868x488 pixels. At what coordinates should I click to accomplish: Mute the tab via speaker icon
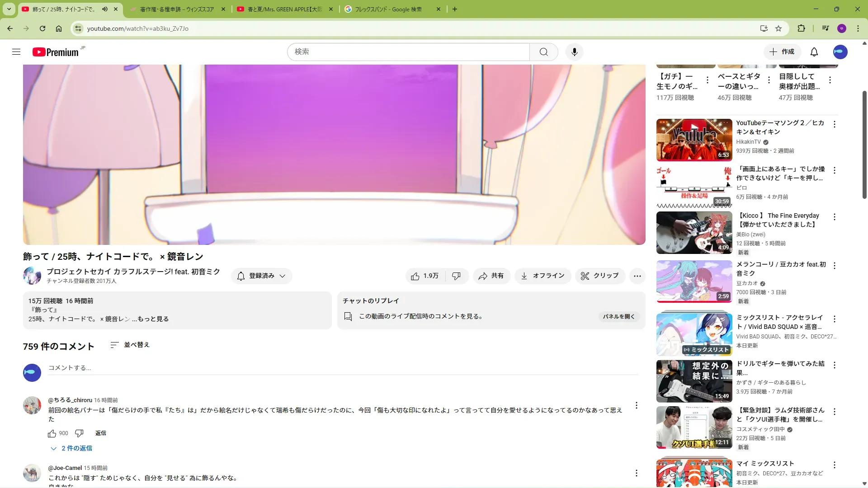(105, 9)
